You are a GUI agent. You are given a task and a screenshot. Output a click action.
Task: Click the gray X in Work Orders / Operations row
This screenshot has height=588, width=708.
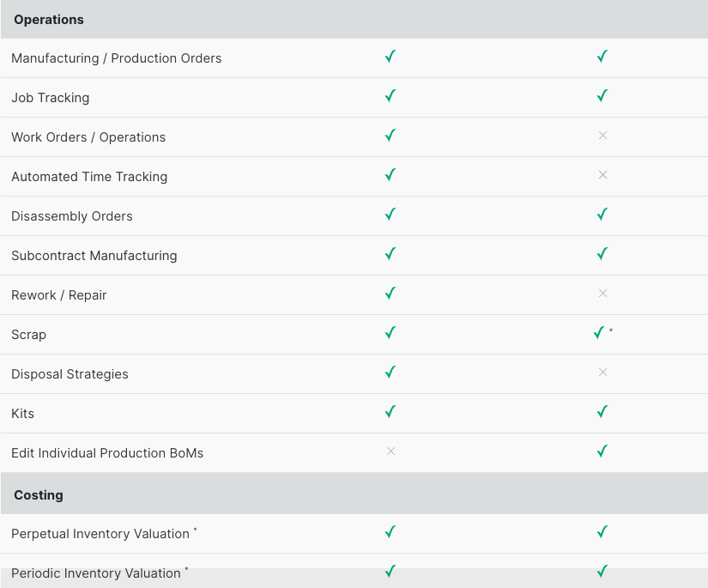click(x=602, y=136)
